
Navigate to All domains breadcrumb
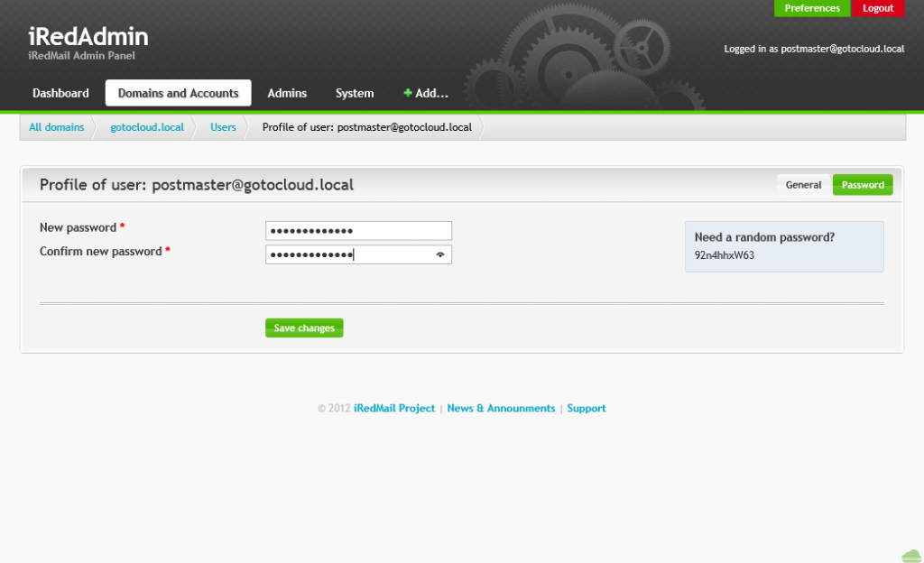pyautogui.click(x=56, y=127)
